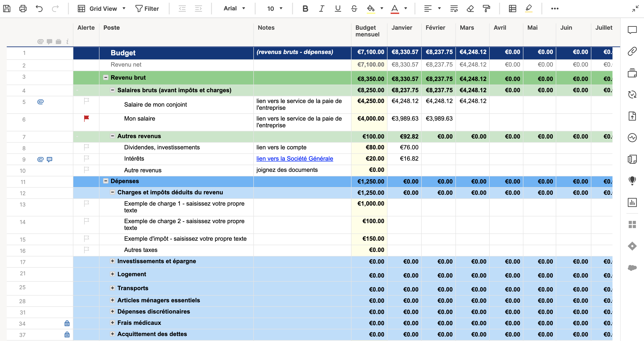Toggle italic formatting

click(322, 9)
